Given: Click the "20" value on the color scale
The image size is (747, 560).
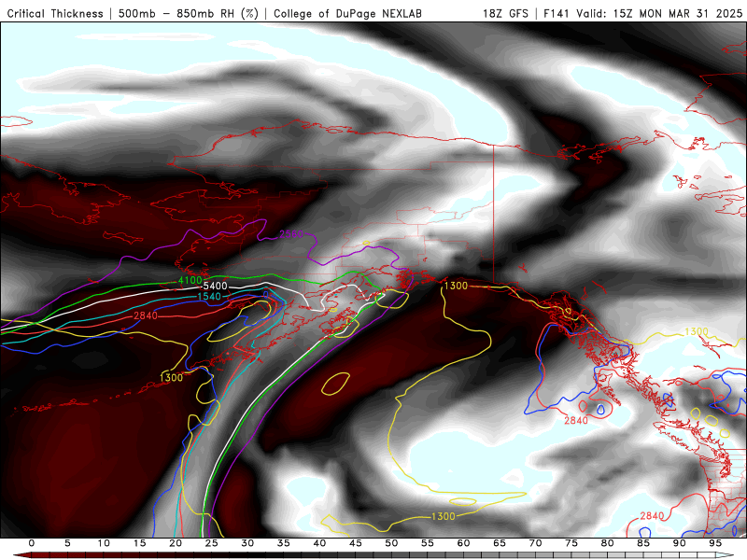Looking at the screenshot, I should (176, 543).
